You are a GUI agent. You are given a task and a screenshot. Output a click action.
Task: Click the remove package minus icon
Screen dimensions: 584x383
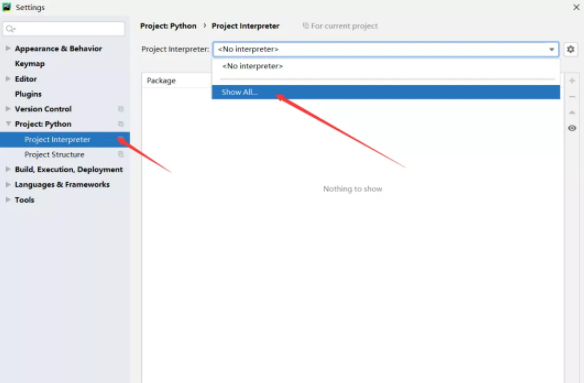pyautogui.click(x=572, y=96)
